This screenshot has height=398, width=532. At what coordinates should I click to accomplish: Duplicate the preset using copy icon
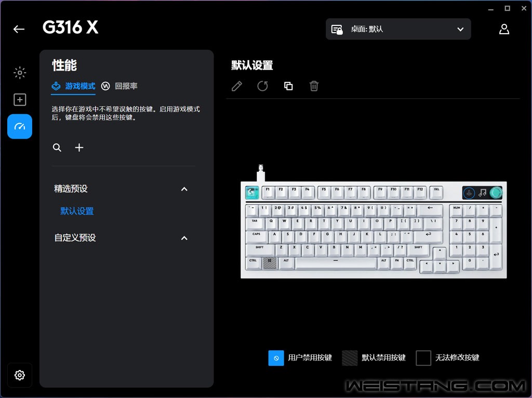pos(288,86)
